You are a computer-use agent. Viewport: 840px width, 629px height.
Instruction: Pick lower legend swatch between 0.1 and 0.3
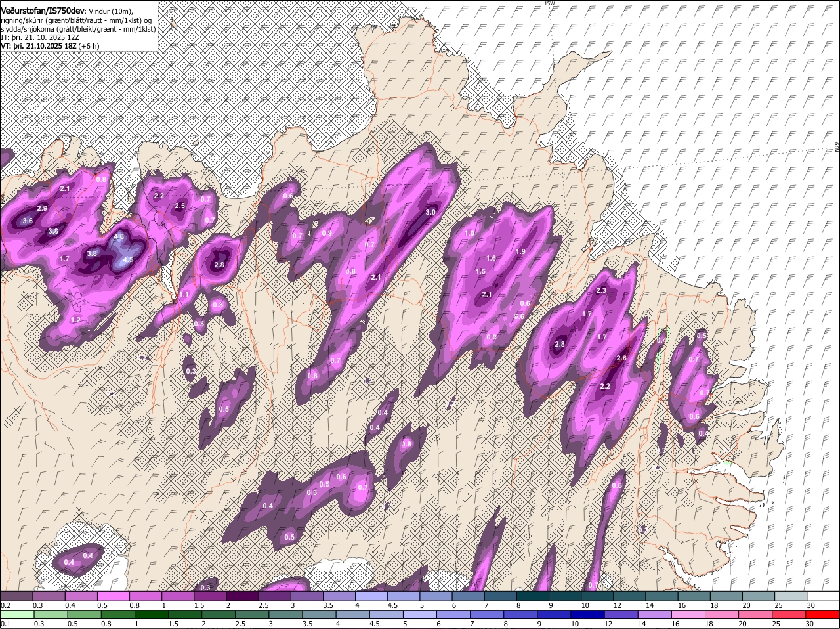[x=17, y=615]
